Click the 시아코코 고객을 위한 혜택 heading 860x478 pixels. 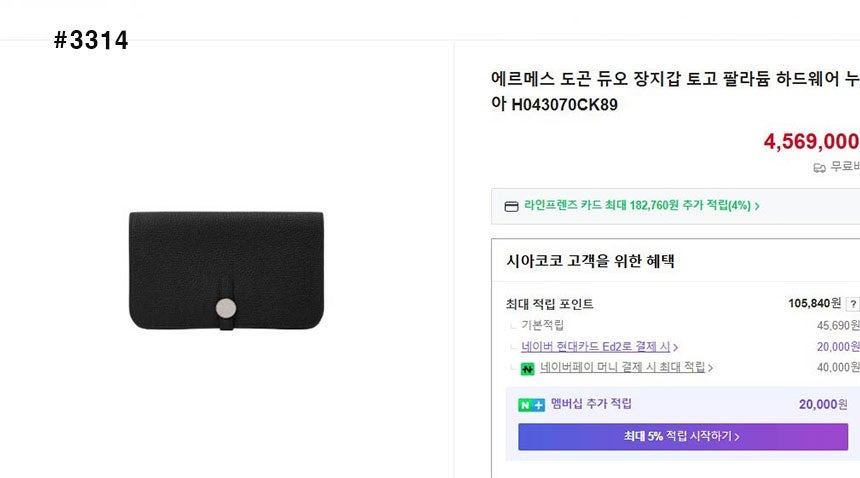pyautogui.click(x=590, y=262)
